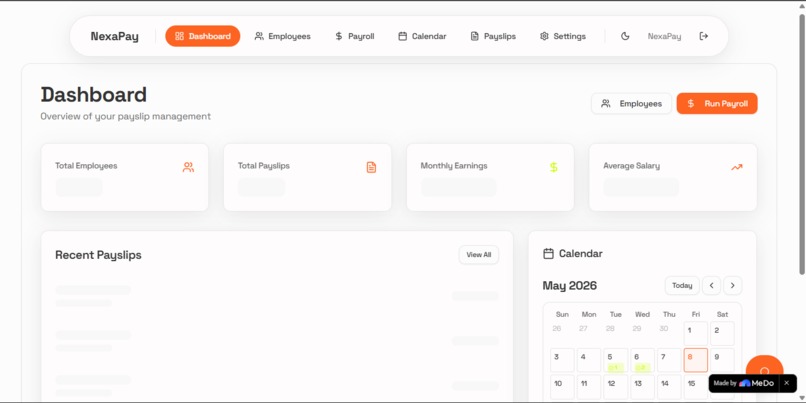Click the Recent Payslips heading
Viewport: 806px width, 403px height.
point(98,255)
